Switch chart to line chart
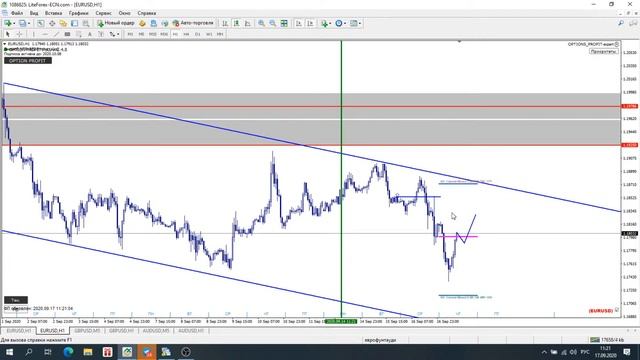This screenshot has width=640, height=360. tap(248, 23)
